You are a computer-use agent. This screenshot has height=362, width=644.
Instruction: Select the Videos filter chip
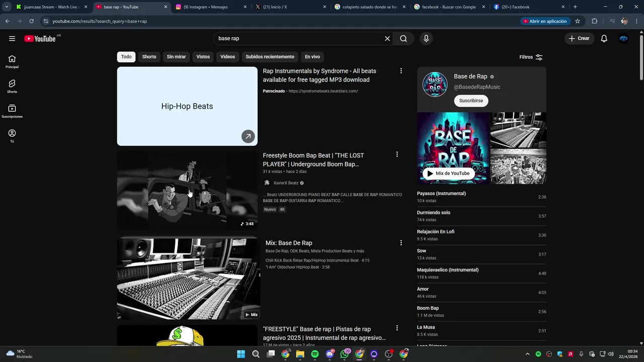pos(227,57)
